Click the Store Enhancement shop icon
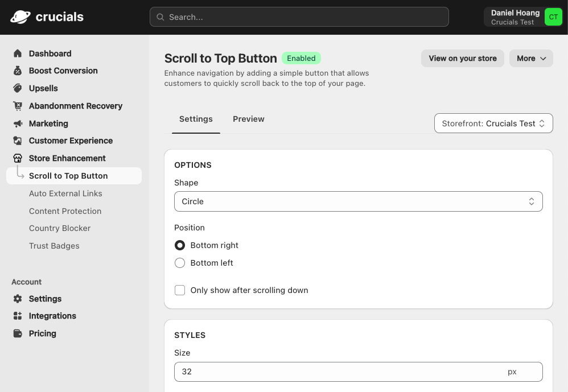The image size is (568, 392). [x=18, y=158]
